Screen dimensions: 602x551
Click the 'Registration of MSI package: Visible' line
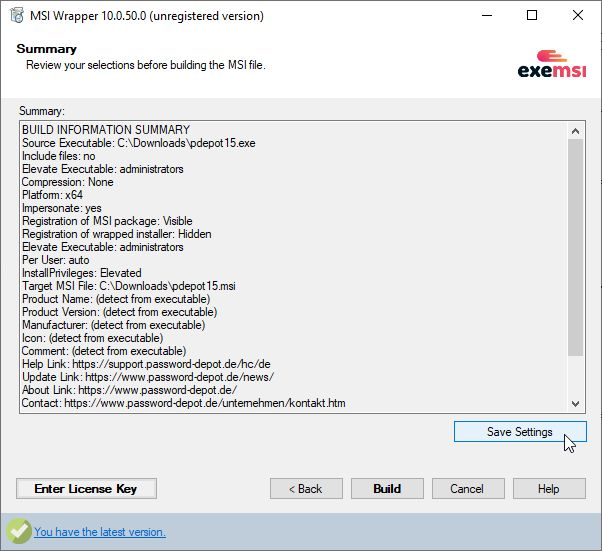(107, 221)
